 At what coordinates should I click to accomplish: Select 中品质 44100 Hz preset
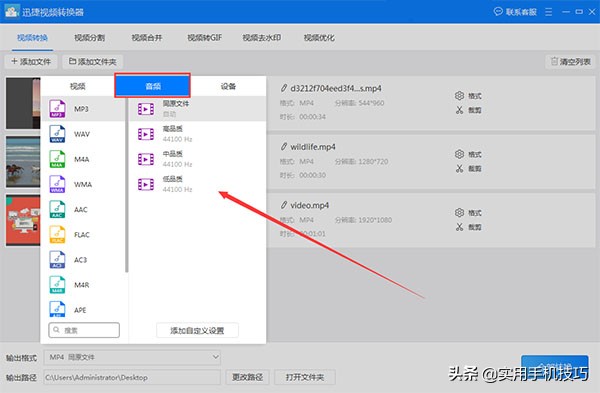pos(197,159)
